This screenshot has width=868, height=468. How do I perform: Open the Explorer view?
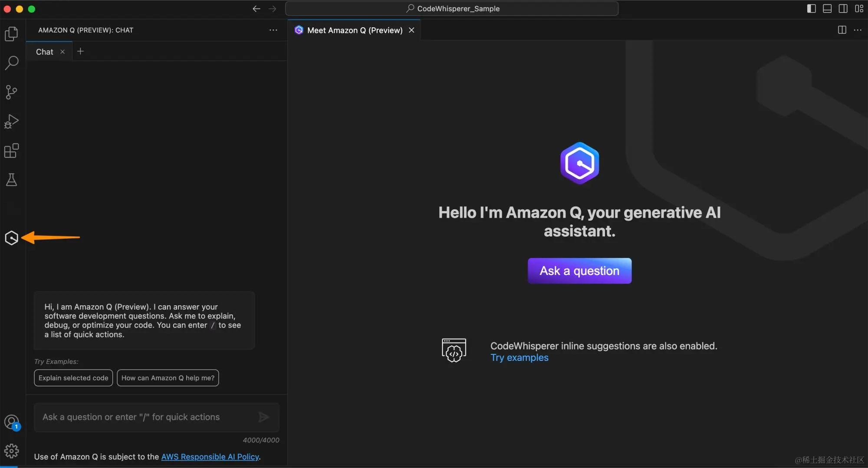point(12,34)
